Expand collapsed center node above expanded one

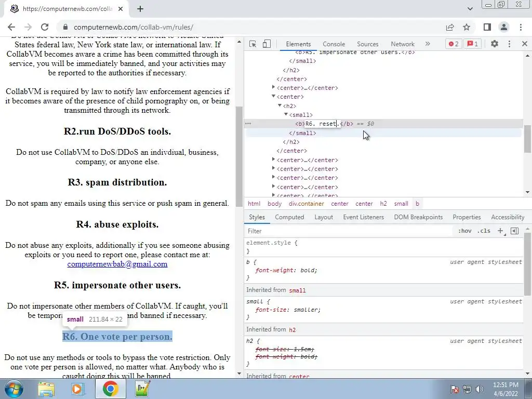[273, 87]
